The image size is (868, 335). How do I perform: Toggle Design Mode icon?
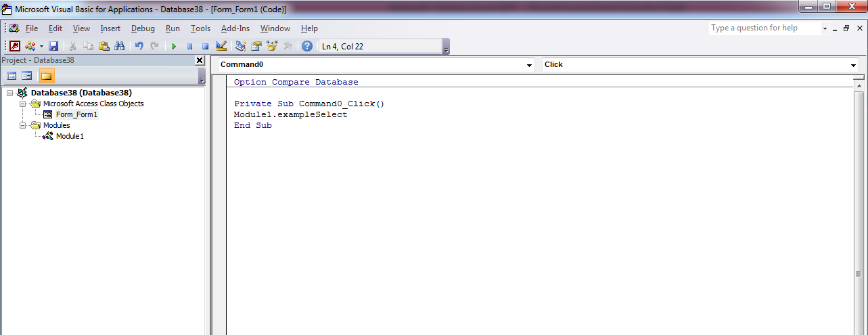(221, 46)
